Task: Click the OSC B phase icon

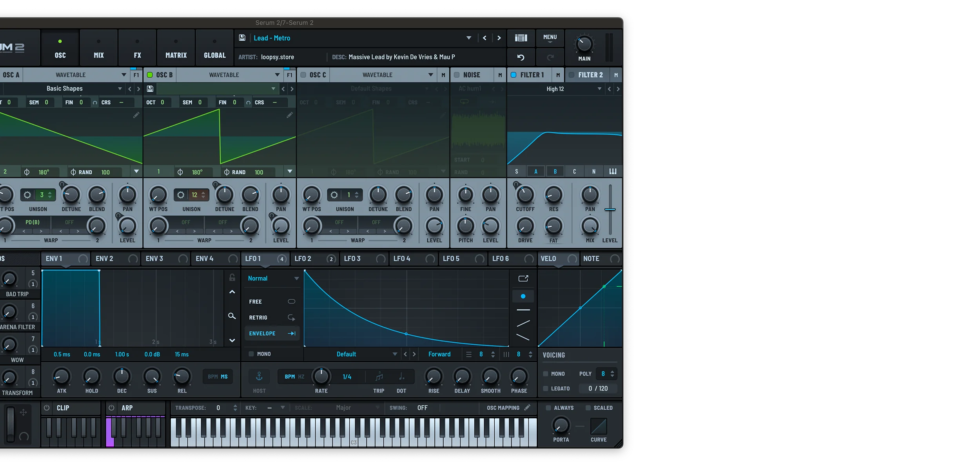Action: [x=180, y=172]
